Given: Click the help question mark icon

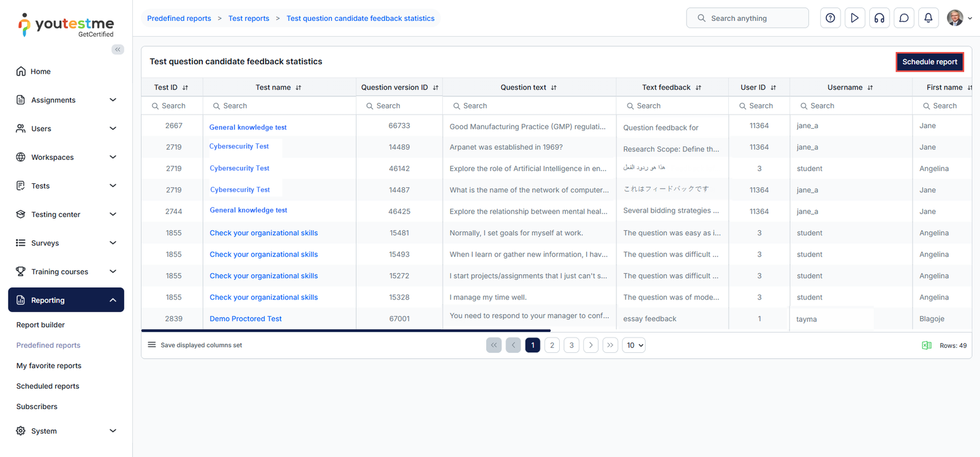Looking at the screenshot, I should (830, 18).
